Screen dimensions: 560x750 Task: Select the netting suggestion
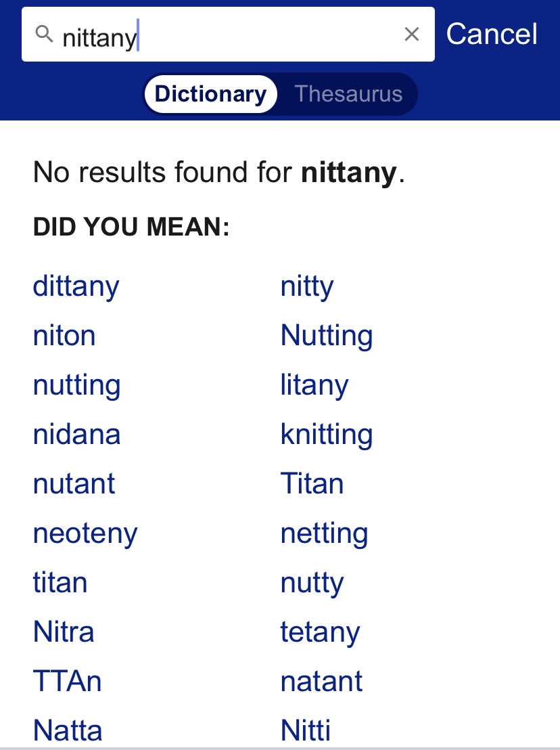[x=324, y=533]
